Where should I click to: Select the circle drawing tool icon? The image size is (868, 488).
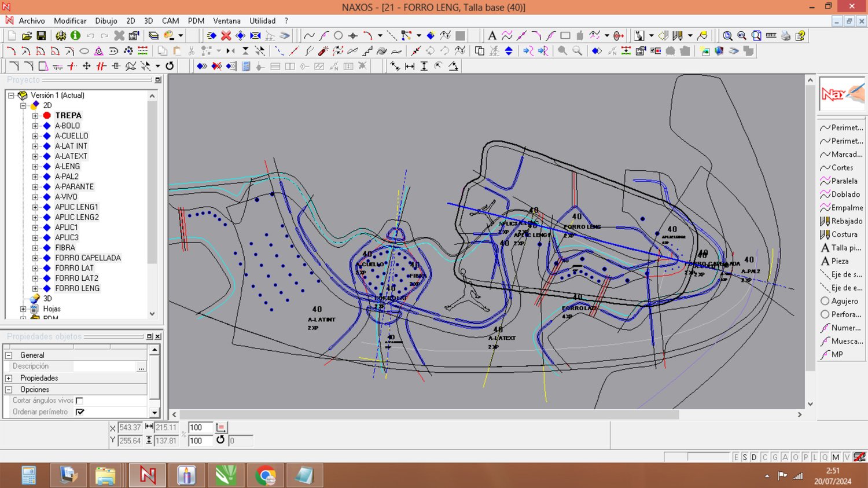(x=339, y=36)
